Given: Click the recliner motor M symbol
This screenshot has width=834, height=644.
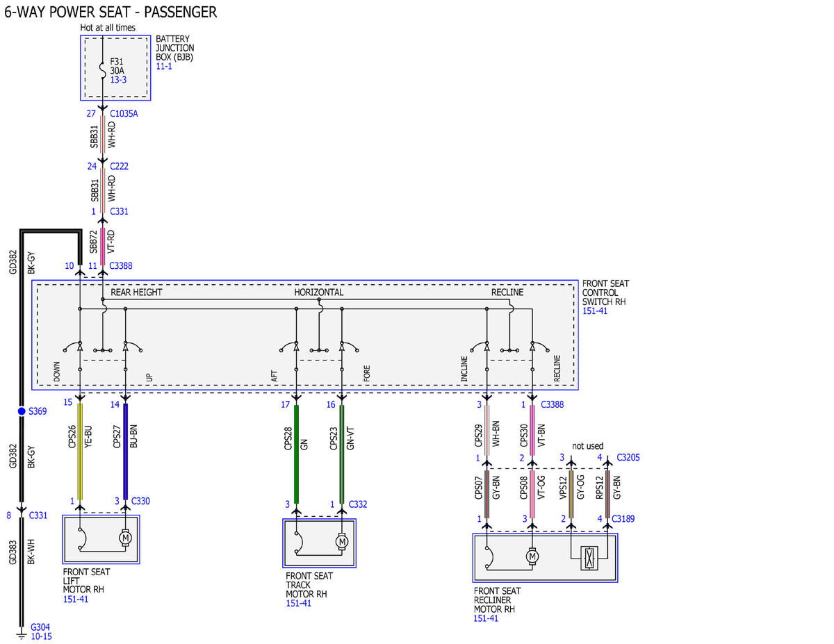Looking at the screenshot, I should click(x=532, y=556).
